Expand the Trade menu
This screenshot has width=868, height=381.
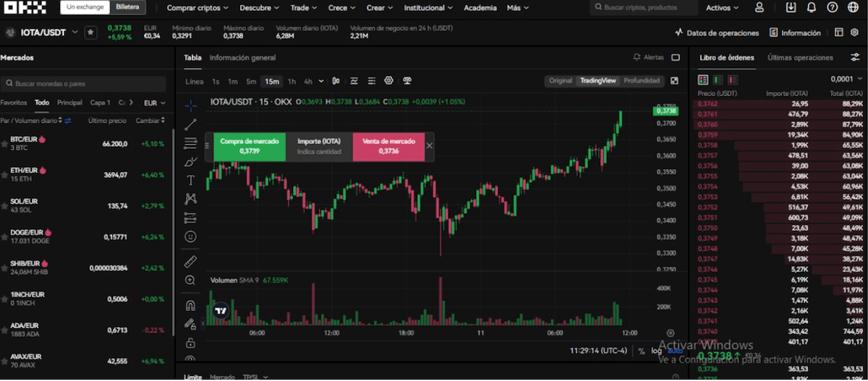click(x=304, y=8)
